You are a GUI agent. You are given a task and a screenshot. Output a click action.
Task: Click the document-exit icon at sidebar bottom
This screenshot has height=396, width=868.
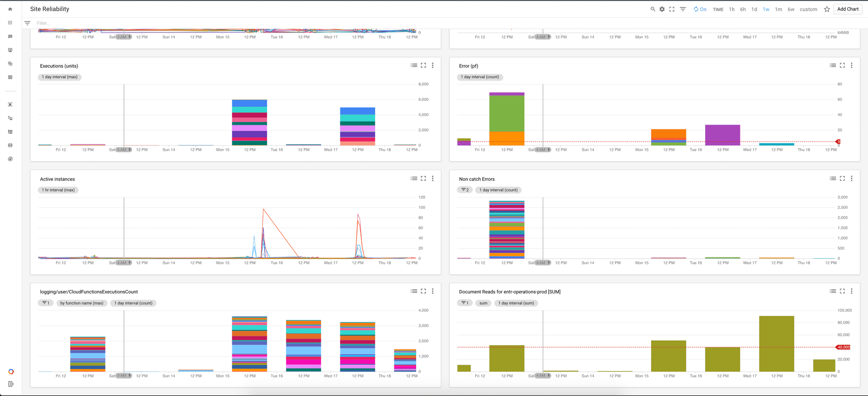(x=11, y=384)
